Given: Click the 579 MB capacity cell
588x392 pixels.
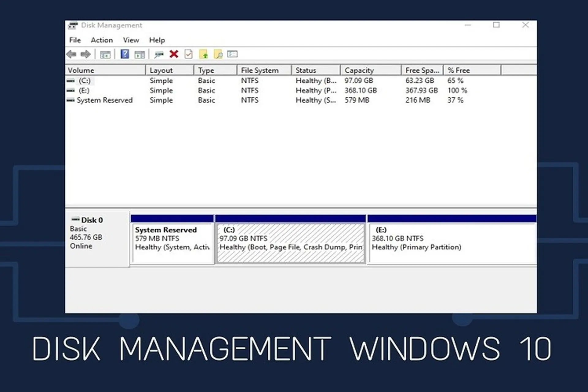Looking at the screenshot, I should tap(357, 100).
